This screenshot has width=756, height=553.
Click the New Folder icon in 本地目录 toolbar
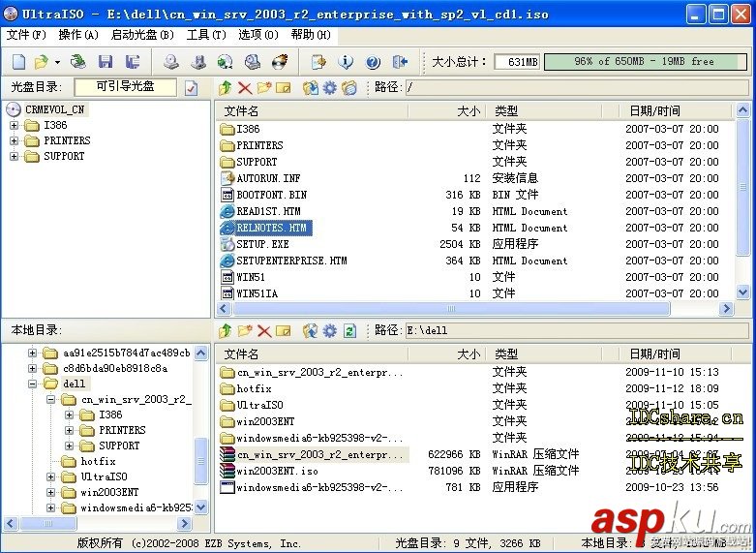245,330
